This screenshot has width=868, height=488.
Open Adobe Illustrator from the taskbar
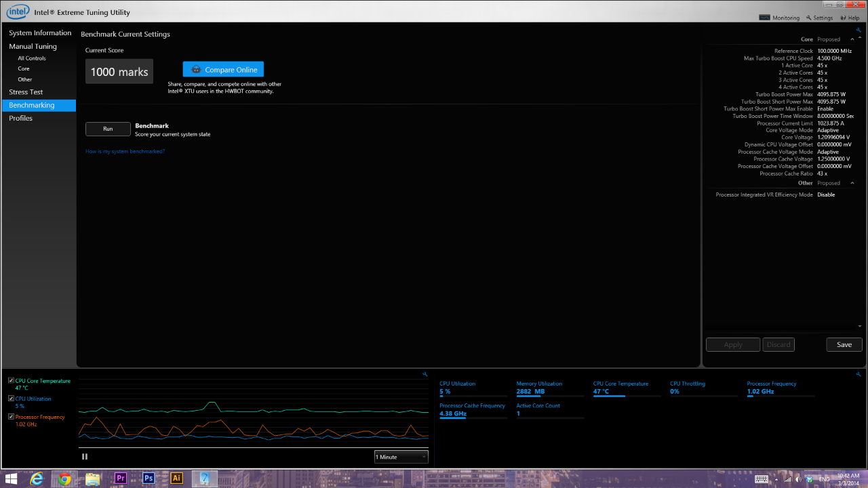pyautogui.click(x=176, y=479)
